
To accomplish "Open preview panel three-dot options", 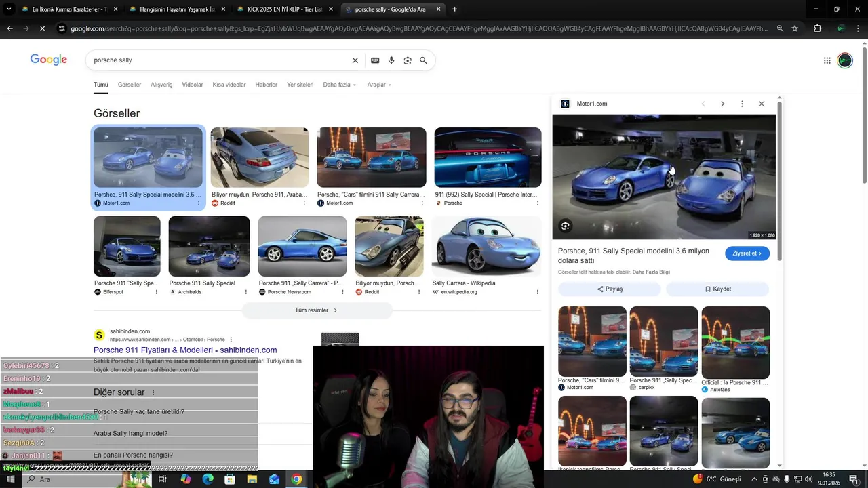I will click(x=742, y=104).
